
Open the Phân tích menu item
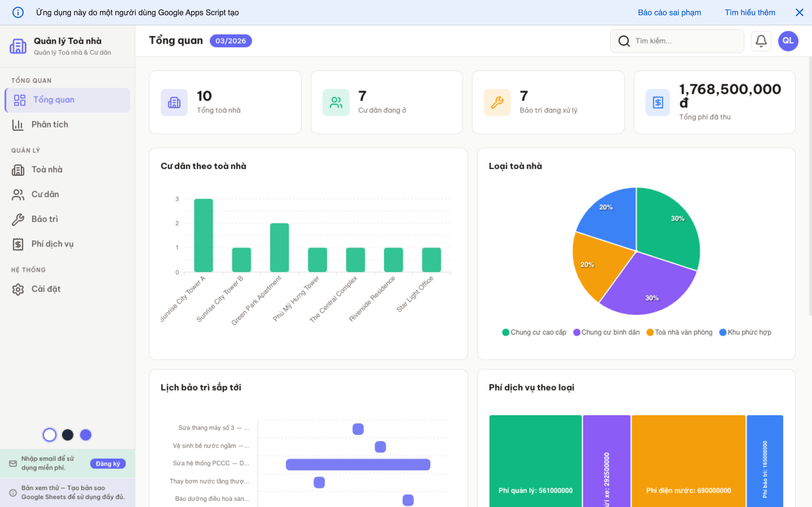tap(50, 124)
